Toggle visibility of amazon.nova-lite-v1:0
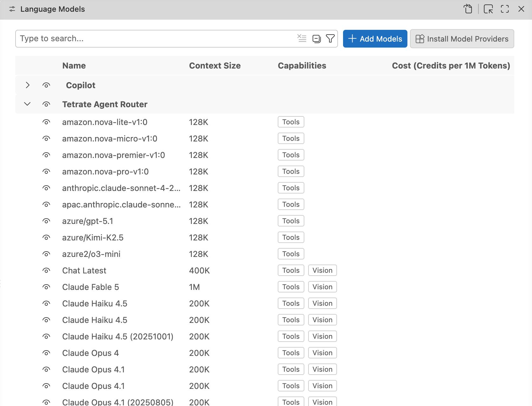This screenshot has height=406, width=532. pos(46,122)
